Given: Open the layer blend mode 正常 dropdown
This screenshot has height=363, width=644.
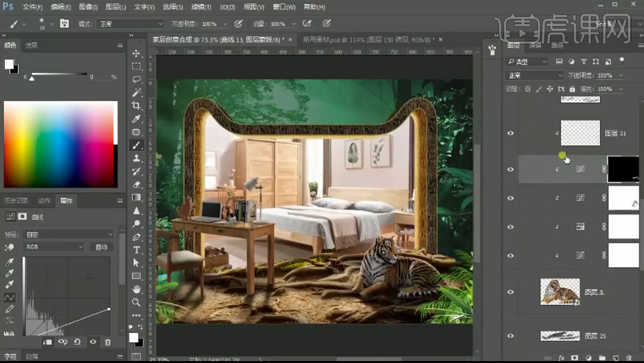Looking at the screenshot, I should (534, 75).
